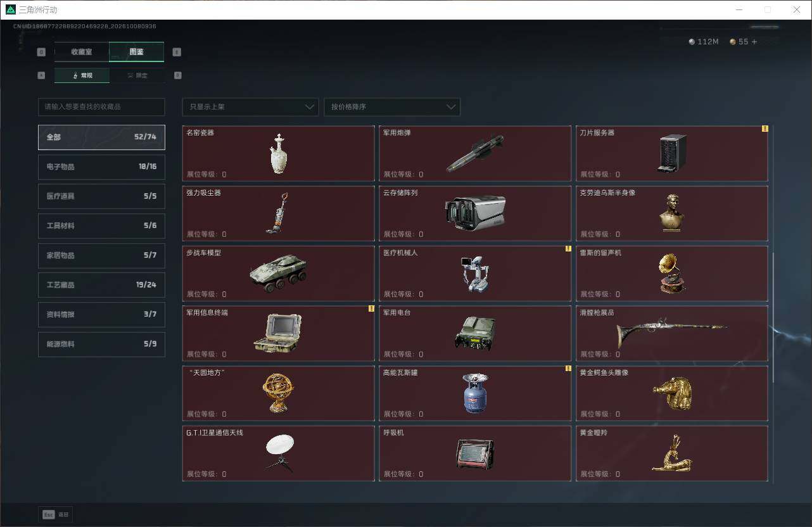Click the collectible search input field

pos(101,107)
